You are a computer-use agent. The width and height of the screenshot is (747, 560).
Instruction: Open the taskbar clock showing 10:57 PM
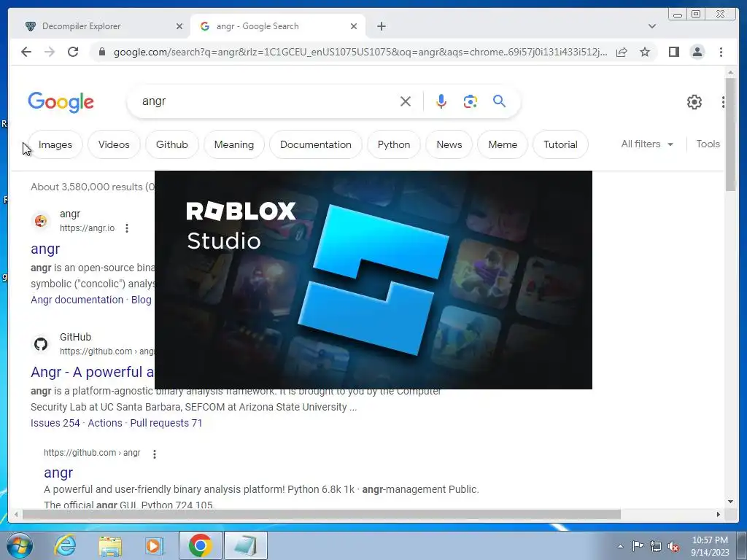coord(710,546)
